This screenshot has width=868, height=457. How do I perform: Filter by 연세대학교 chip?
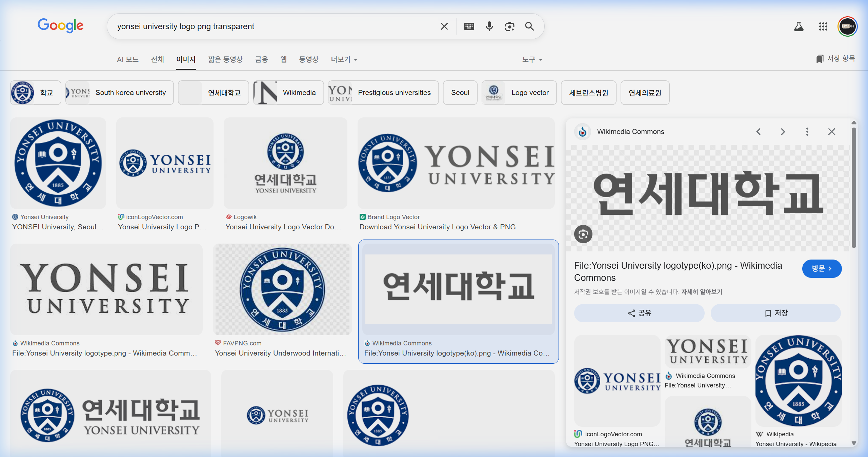point(213,93)
